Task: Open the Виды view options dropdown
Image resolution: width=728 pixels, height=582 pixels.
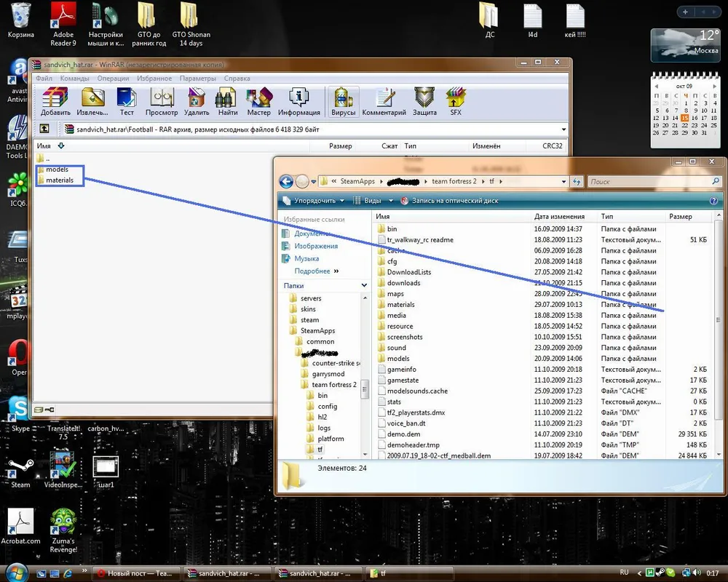Action: [372, 201]
